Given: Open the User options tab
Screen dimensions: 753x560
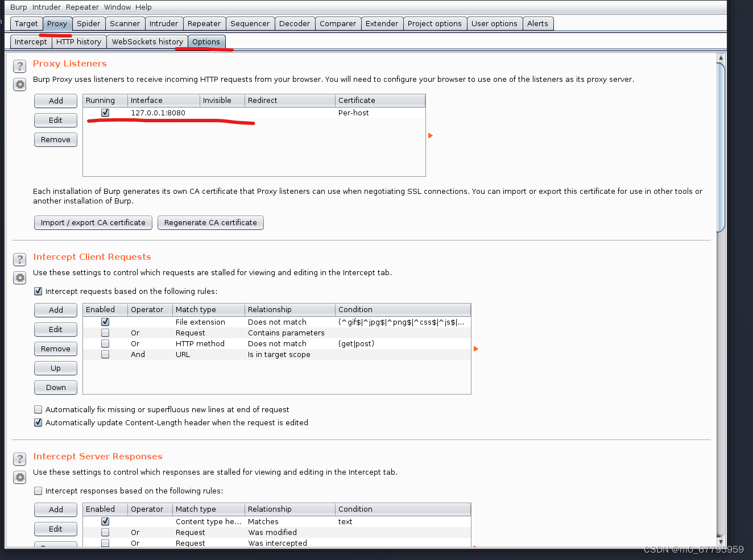Looking at the screenshot, I should point(494,23).
